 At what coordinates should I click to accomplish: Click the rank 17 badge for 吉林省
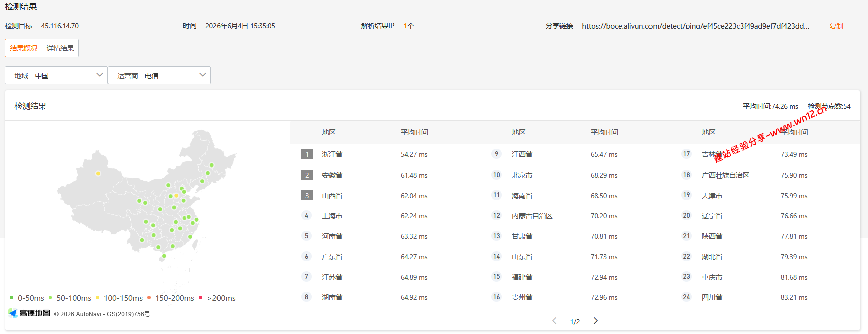point(686,154)
